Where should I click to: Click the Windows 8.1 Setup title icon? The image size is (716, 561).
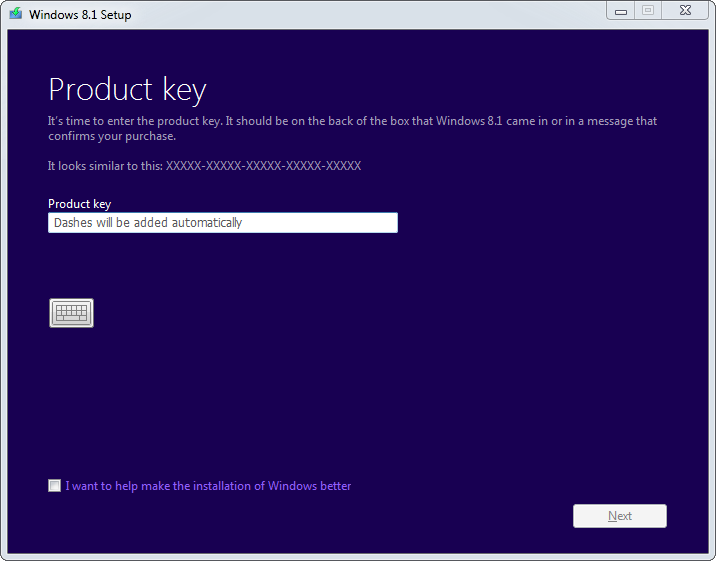pyautogui.click(x=16, y=14)
